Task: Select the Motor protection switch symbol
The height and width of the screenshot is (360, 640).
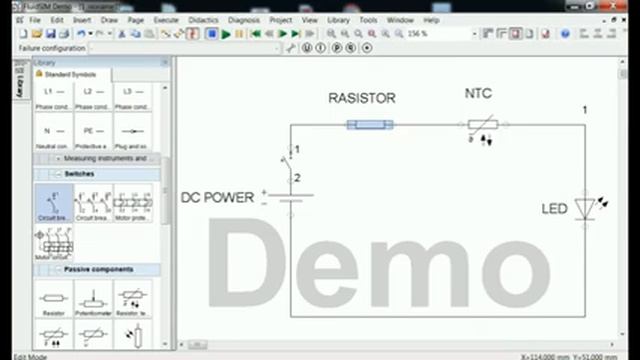Action: (133, 203)
